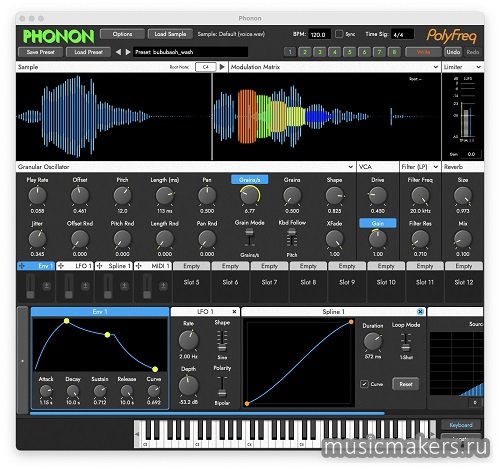
Task: Toggle the polarity icon in MIDI 1 slot
Action: tap(163, 286)
